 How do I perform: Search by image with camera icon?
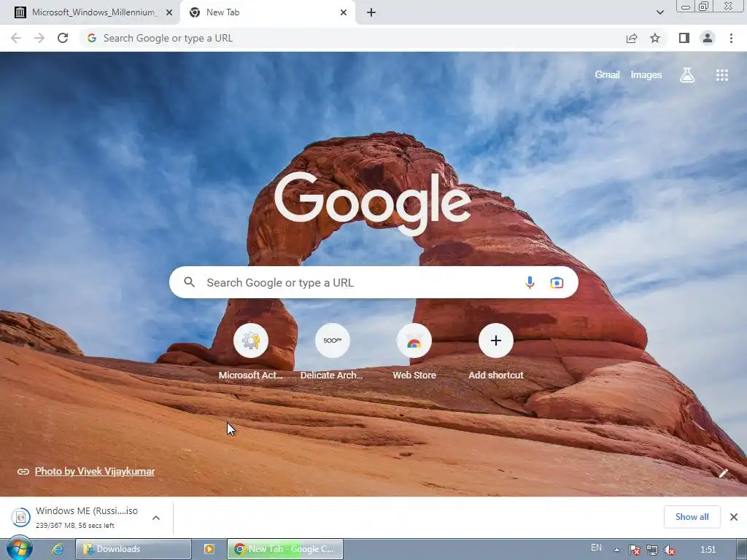pos(557,282)
